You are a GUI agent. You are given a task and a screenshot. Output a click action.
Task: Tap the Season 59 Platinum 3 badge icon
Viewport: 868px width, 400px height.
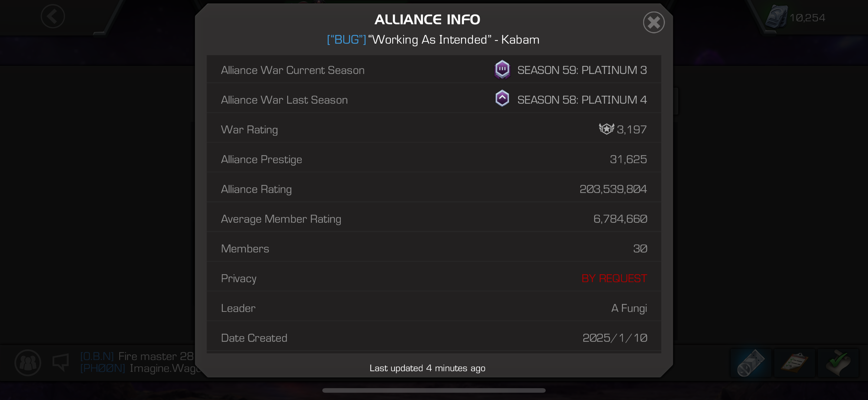pyautogui.click(x=502, y=70)
